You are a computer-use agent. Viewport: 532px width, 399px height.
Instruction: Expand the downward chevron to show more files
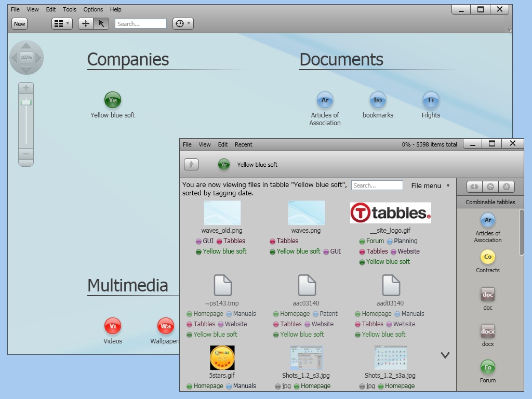(x=445, y=355)
